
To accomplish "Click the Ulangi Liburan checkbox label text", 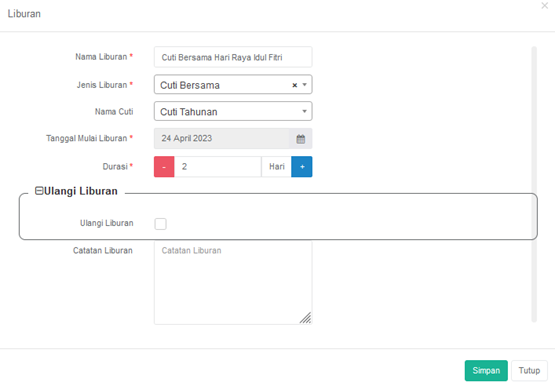I will pos(107,223).
